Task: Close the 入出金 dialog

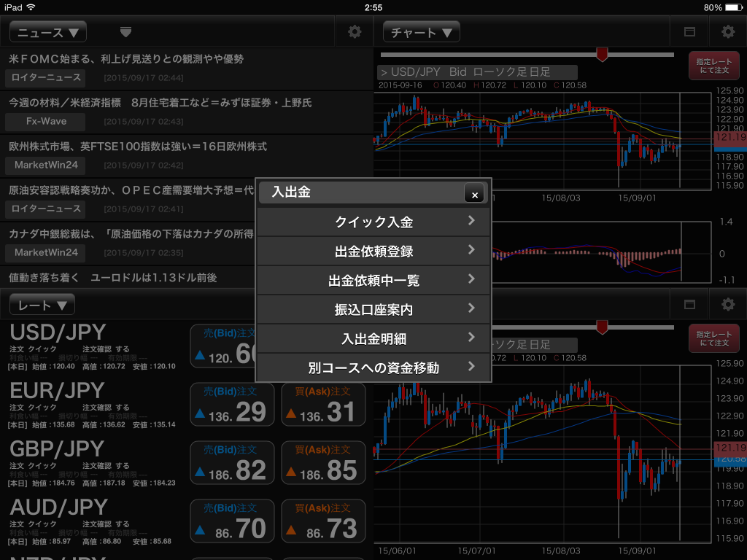Action: (x=474, y=194)
